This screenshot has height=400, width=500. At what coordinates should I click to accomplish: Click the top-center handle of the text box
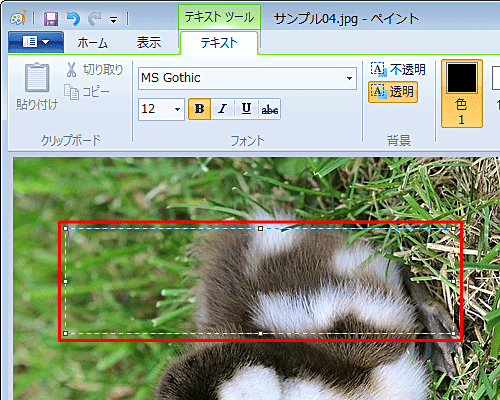coord(260,228)
